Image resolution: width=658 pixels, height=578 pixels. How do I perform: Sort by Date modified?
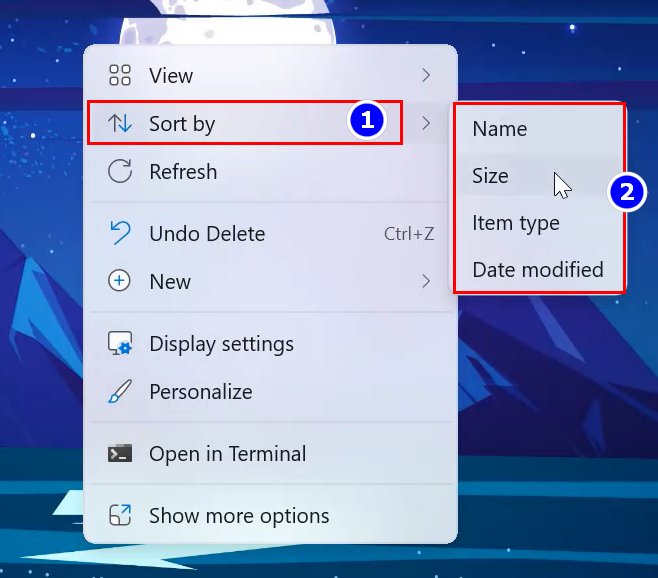537,270
